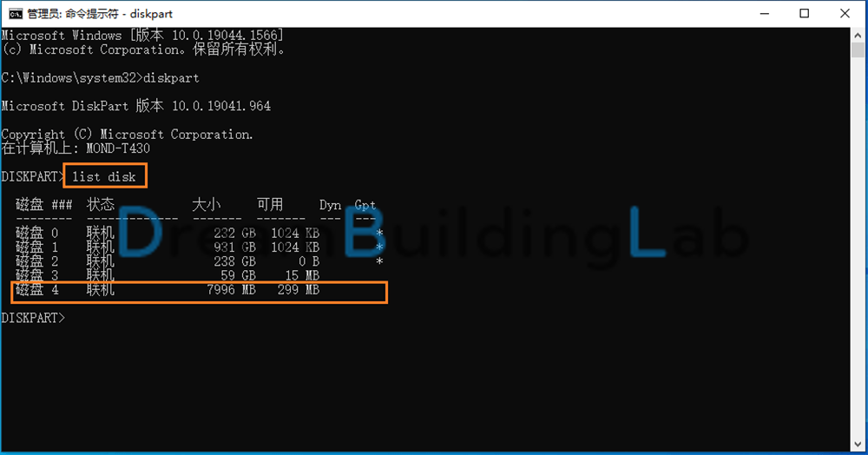This screenshot has width=868, height=455.
Task: Close the diskpart Command Prompt window
Action: point(845,13)
